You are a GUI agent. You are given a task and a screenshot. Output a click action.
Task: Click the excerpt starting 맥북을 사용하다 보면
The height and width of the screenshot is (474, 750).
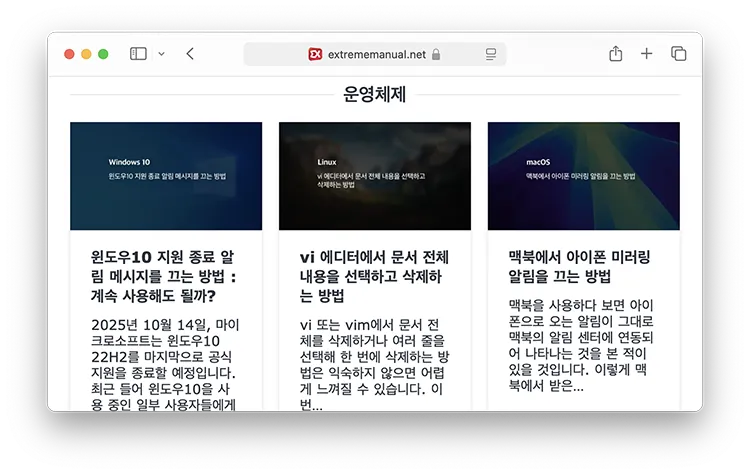(x=581, y=345)
